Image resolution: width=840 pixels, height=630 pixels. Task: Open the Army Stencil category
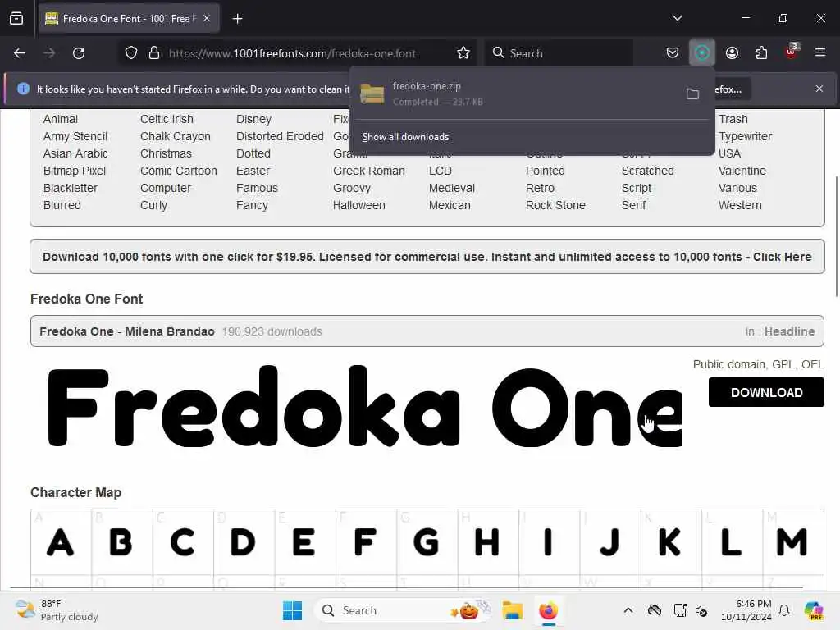75,136
